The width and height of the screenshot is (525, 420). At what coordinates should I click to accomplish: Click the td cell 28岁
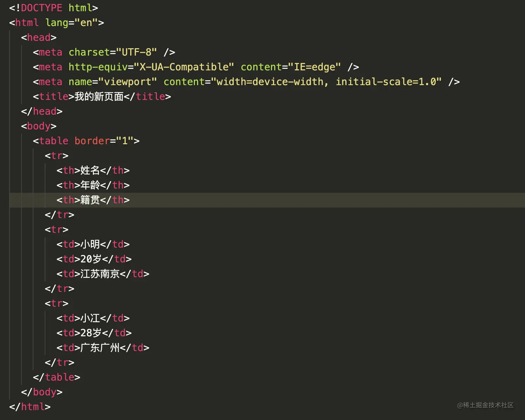(x=94, y=333)
